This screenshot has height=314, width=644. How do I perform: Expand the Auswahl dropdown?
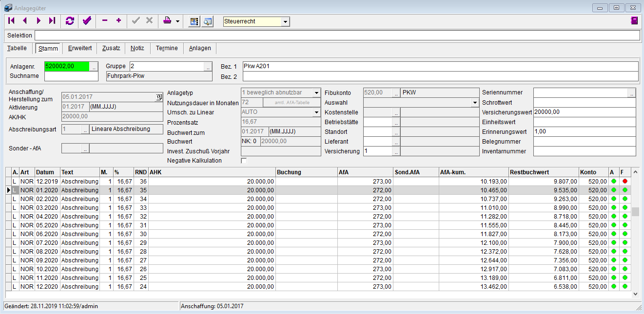pyautogui.click(x=475, y=103)
